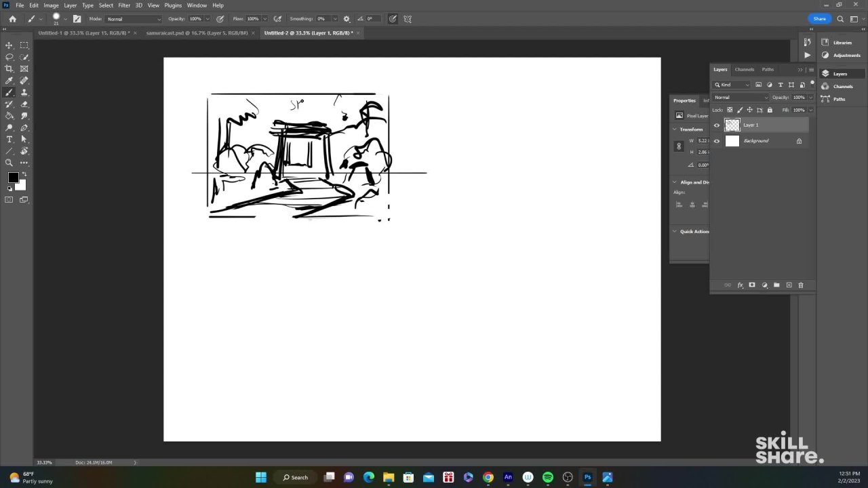Select the Crop tool

click(9, 68)
